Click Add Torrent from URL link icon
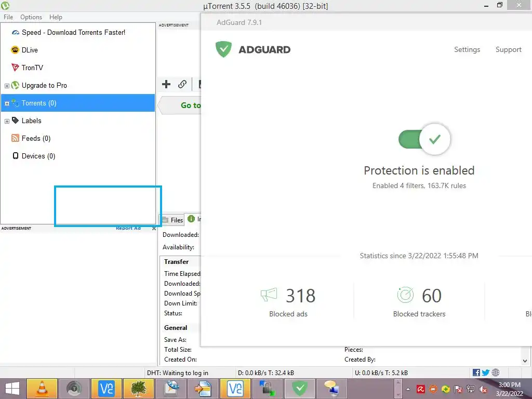 [x=182, y=84]
